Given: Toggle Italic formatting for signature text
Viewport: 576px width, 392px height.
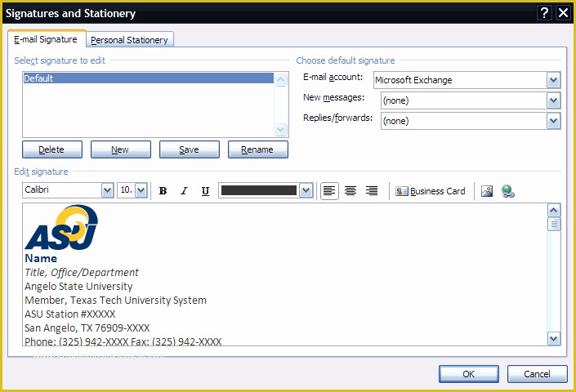Looking at the screenshot, I should coord(184,191).
